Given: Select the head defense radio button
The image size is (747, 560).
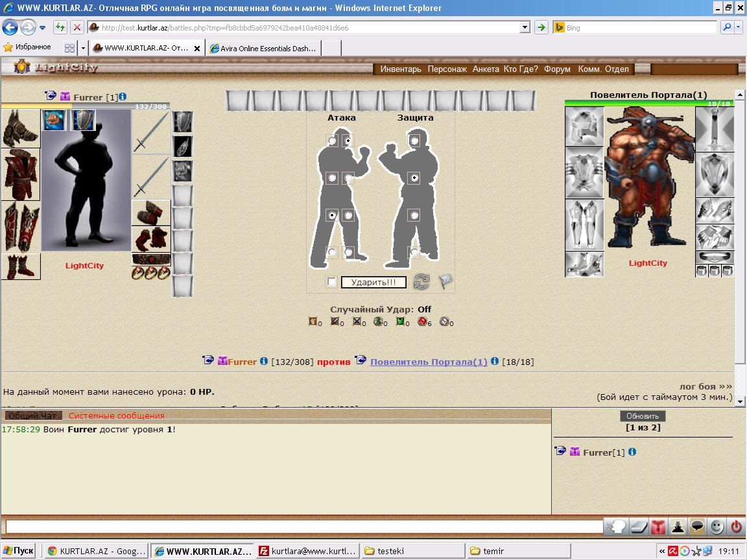Looking at the screenshot, I should coord(414,141).
